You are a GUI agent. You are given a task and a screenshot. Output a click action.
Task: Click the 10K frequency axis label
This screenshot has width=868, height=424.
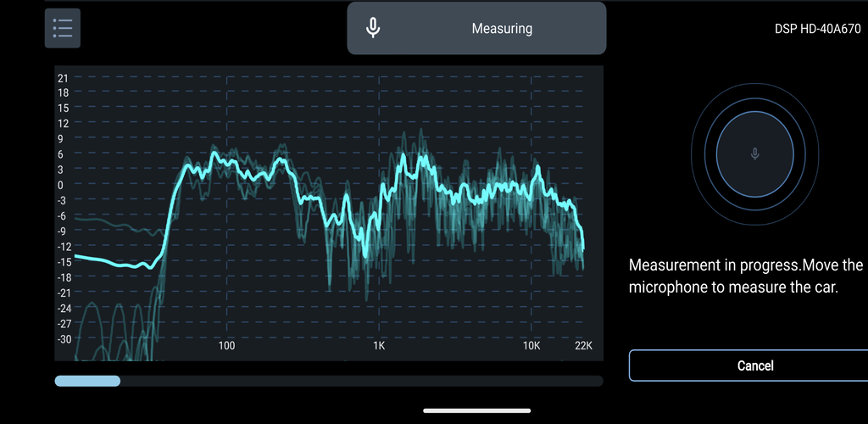(531, 346)
